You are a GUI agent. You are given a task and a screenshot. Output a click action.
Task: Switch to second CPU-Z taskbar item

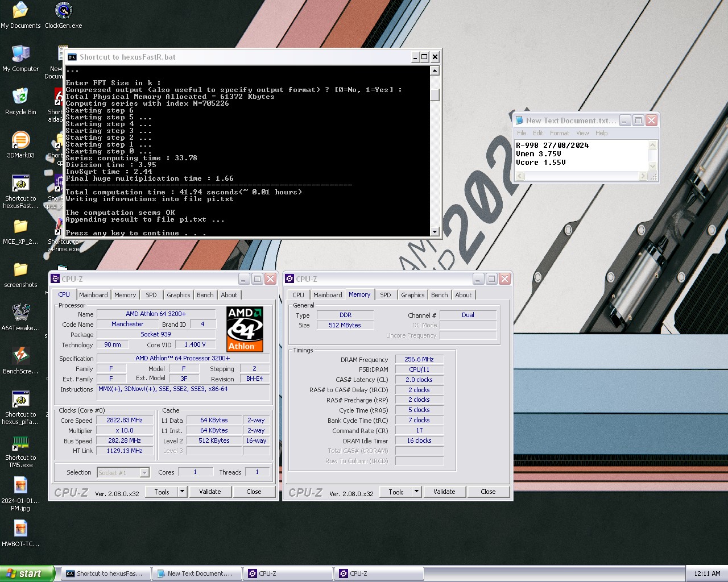pos(379,573)
